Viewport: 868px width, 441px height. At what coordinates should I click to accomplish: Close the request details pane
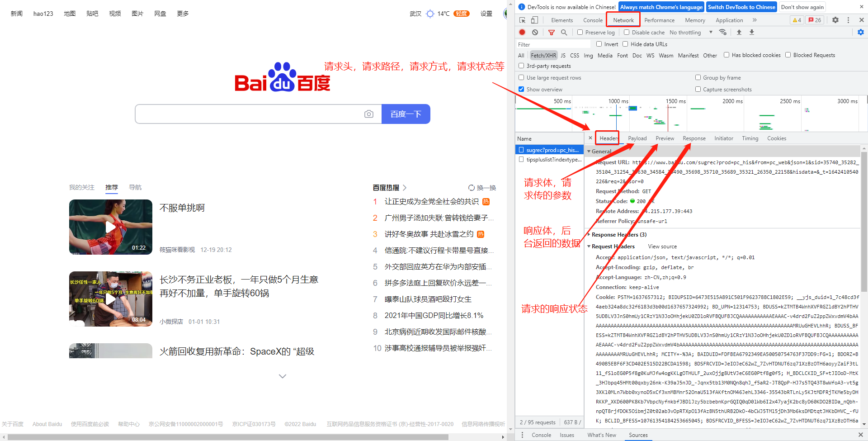click(590, 138)
